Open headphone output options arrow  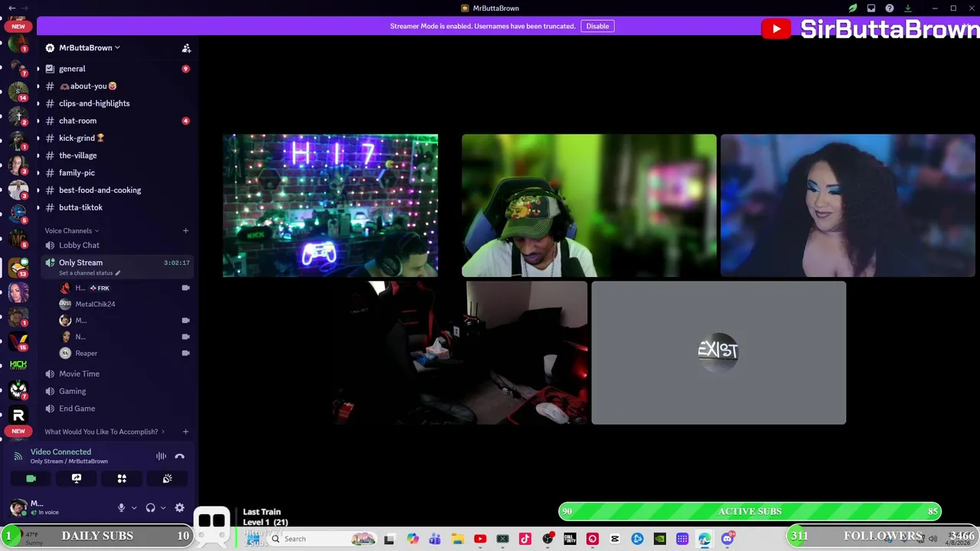coord(163,507)
